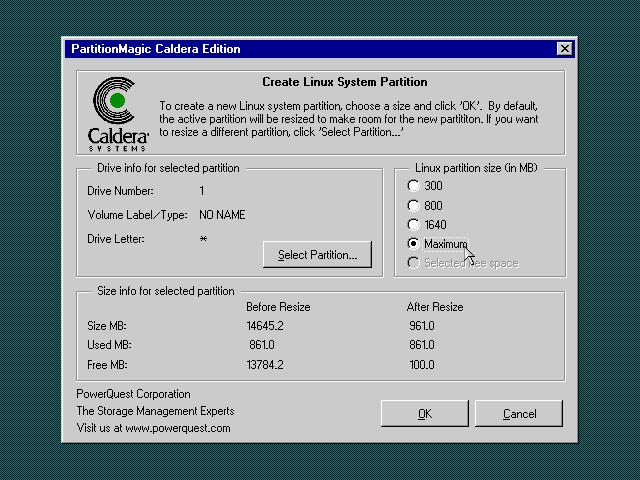Close the PartitionMagic dialog window
Screen dimensions: 640x480
coord(564,49)
